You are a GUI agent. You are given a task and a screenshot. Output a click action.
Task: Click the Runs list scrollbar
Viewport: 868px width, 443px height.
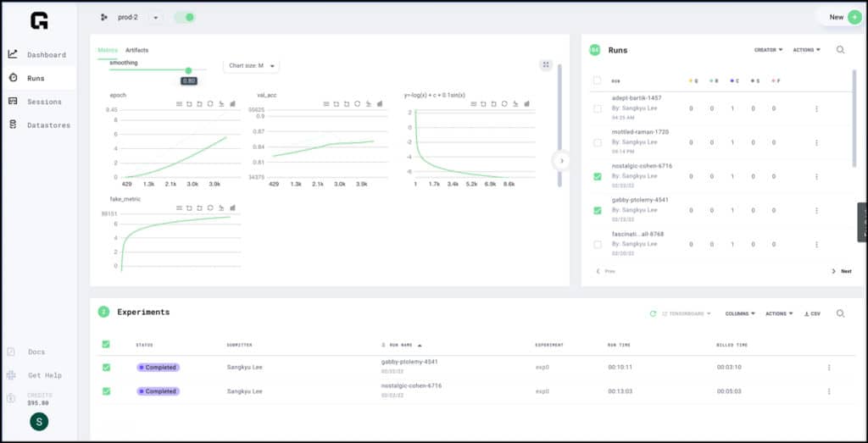854,118
